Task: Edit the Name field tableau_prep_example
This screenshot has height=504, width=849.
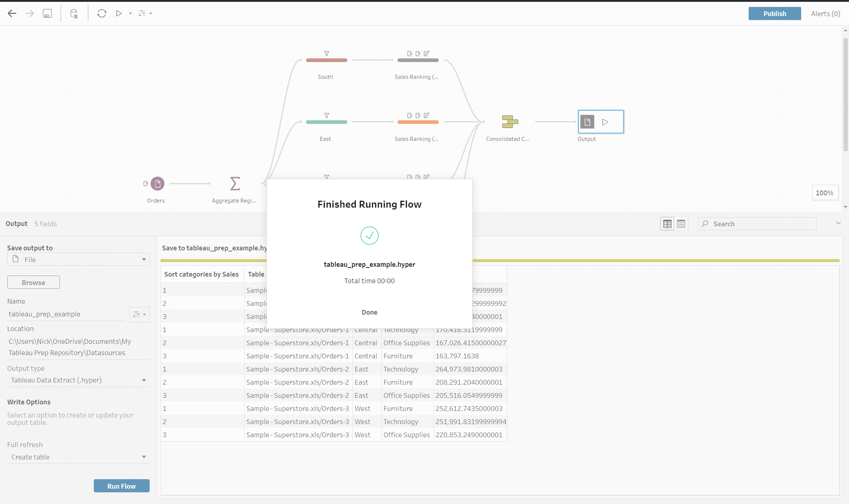Action: tap(66, 314)
